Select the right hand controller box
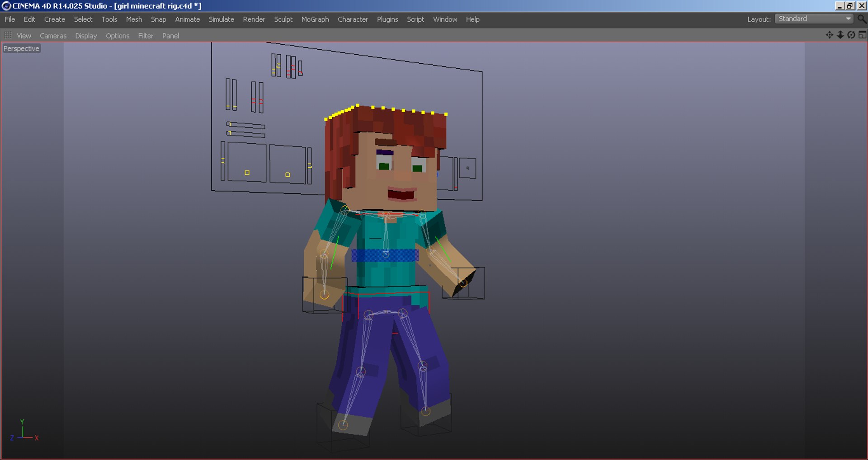Image resolution: width=868 pixels, height=460 pixels. (463, 283)
